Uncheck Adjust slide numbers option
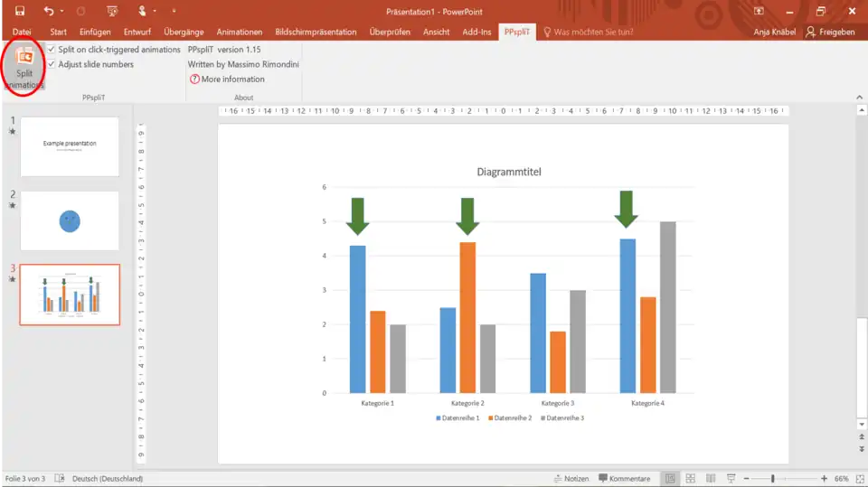The image size is (868, 487). coord(52,64)
